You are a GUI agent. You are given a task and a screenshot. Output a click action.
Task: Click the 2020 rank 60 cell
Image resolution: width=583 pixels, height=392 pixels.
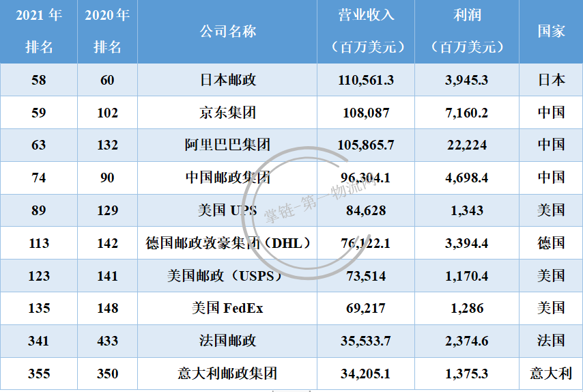point(107,80)
